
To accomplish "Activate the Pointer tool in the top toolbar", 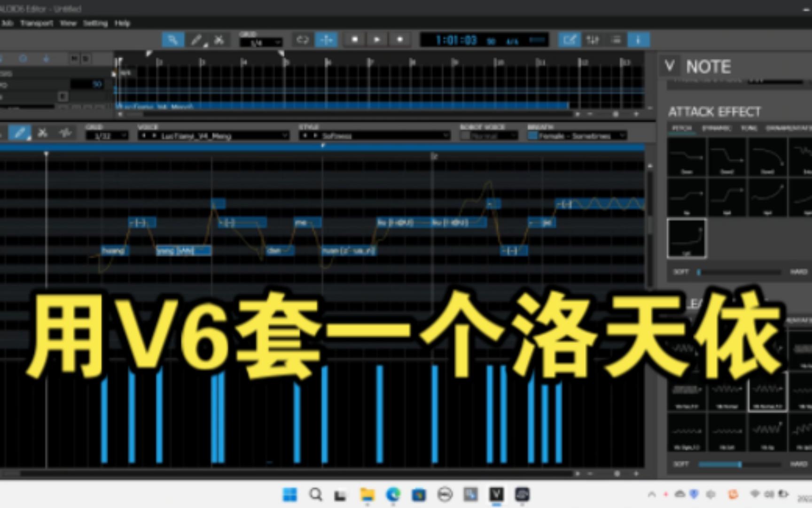I will coord(173,40).
